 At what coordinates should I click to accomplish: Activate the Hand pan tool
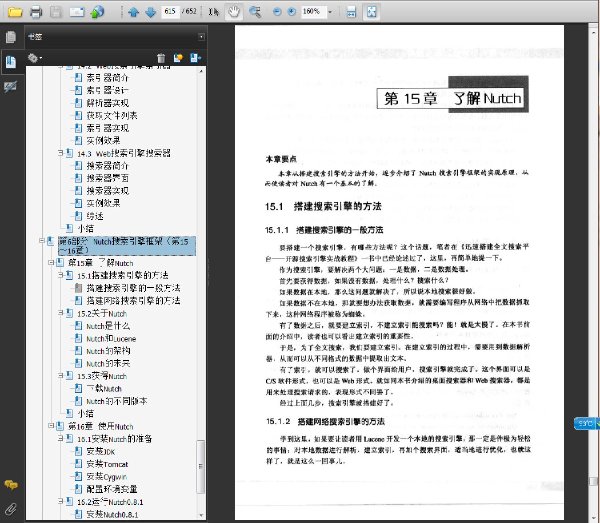pyautogui.click(x=234, y=12)
